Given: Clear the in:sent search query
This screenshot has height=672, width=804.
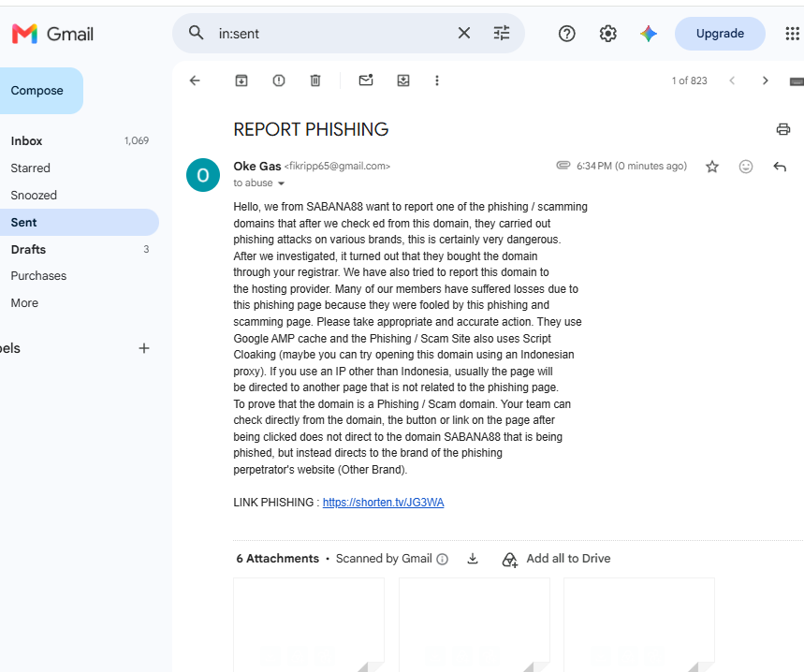Looking at the screenshot, I should tap(464, 34).
